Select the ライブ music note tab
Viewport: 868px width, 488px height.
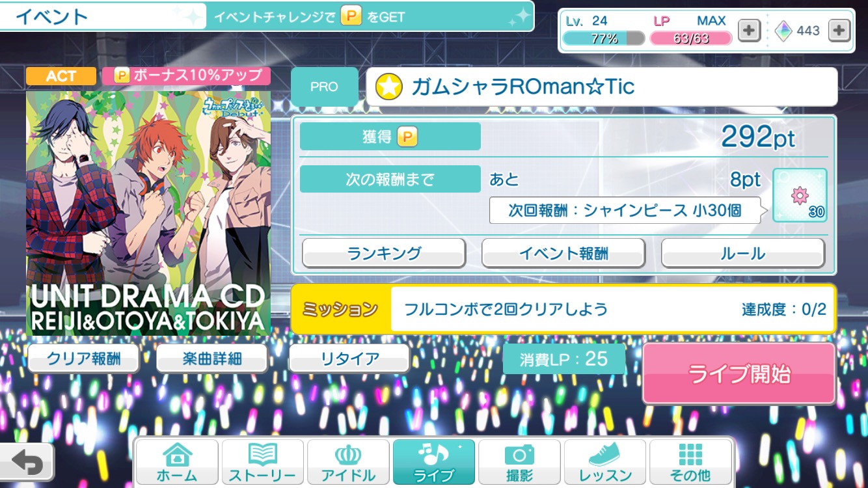[x=434, y=463]
